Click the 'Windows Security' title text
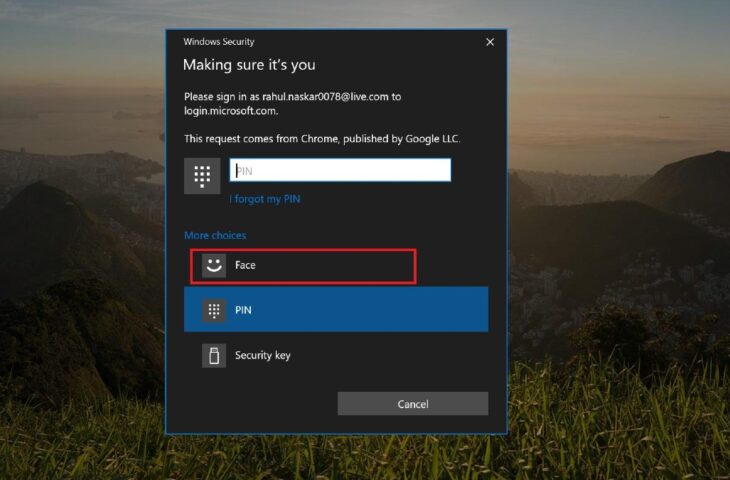The height and width of the screenshot is (480, 730). coord(219,42)
